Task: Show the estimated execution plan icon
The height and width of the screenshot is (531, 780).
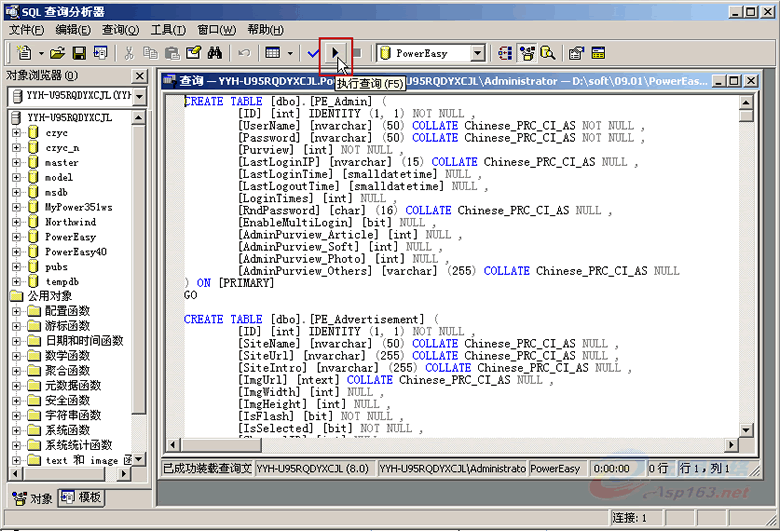Action: coord(505,53)
